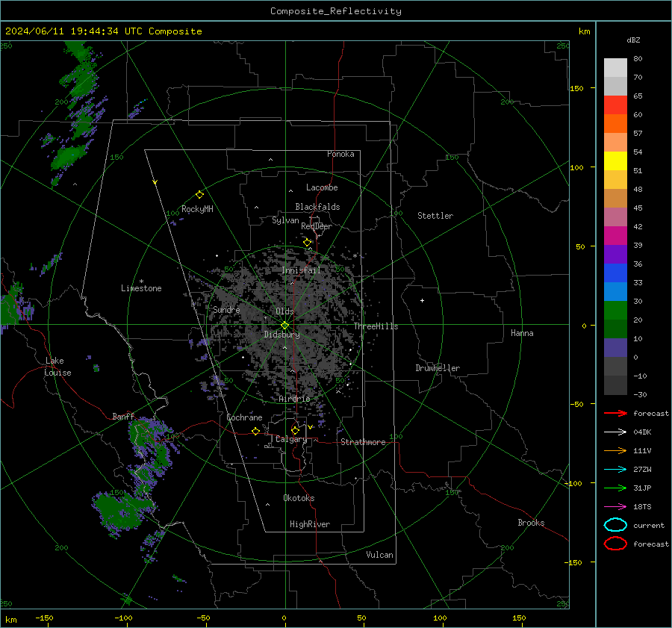Click the Strathmore label
Viewport: 672px width, 628px height.
[363, 442]
